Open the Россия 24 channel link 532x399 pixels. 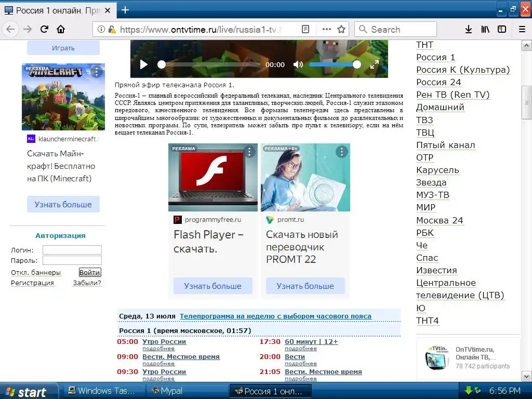click(x=438, y=83)
